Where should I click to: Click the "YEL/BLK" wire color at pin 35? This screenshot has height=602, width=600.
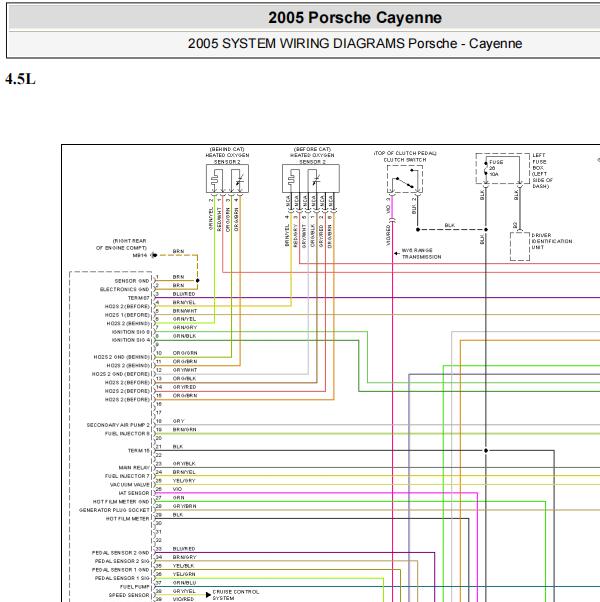(183, 566)
